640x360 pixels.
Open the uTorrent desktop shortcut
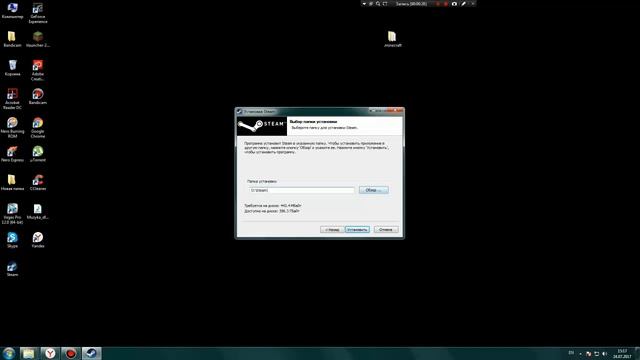coord(38,154)
